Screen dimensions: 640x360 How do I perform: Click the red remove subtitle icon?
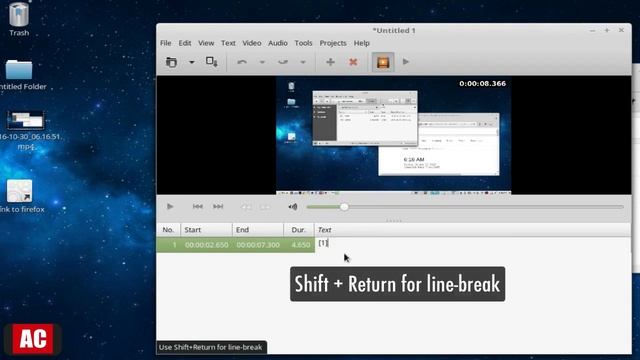pyautogui.click(x=353, y=62)
